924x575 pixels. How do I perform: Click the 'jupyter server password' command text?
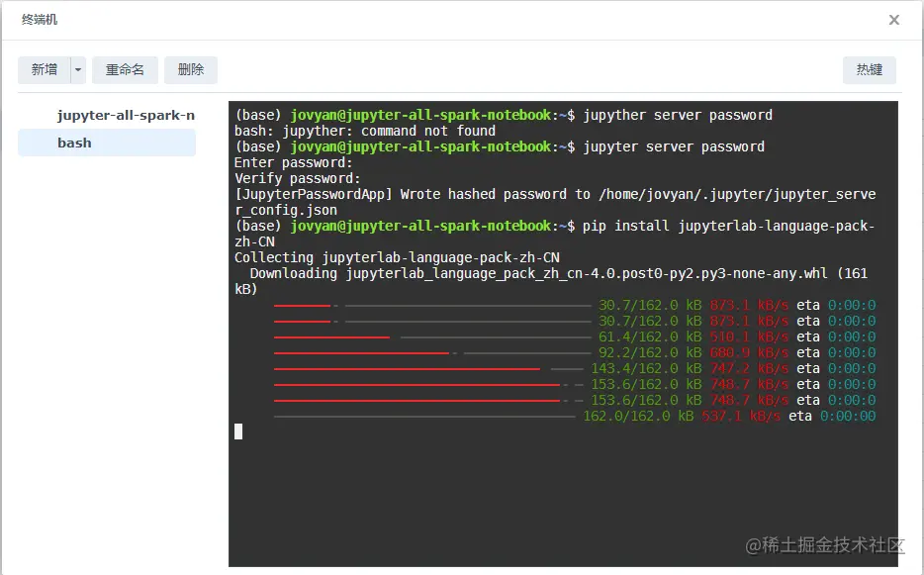pos(674,146)
